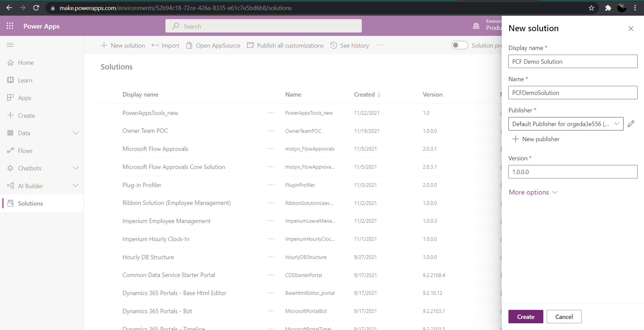This screenshot has height=330, width=644.
Task: Open more actions for Base Html Editor
Action: tap(271, 293)
